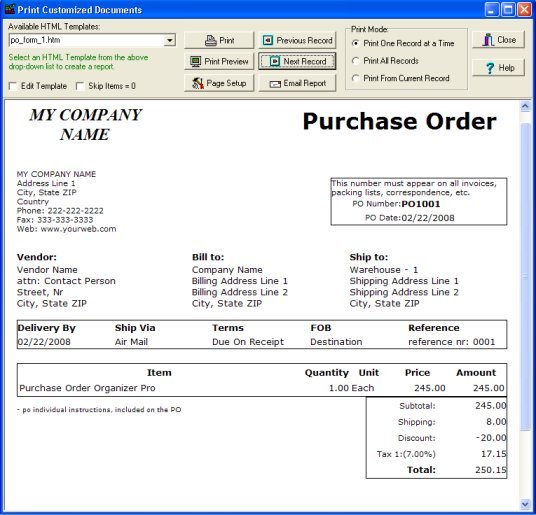
Task: Click the envelope icon on Email Report
Action: tap(275, 84)
